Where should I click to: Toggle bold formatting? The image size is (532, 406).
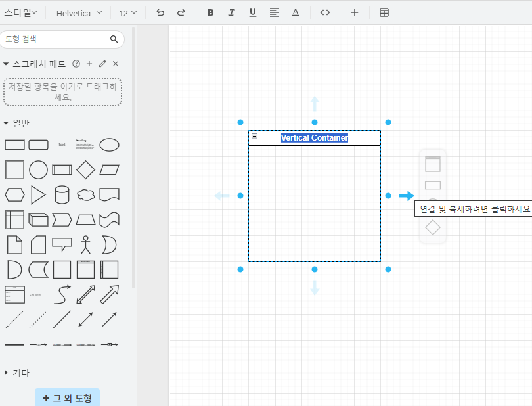tap(210, 13)
